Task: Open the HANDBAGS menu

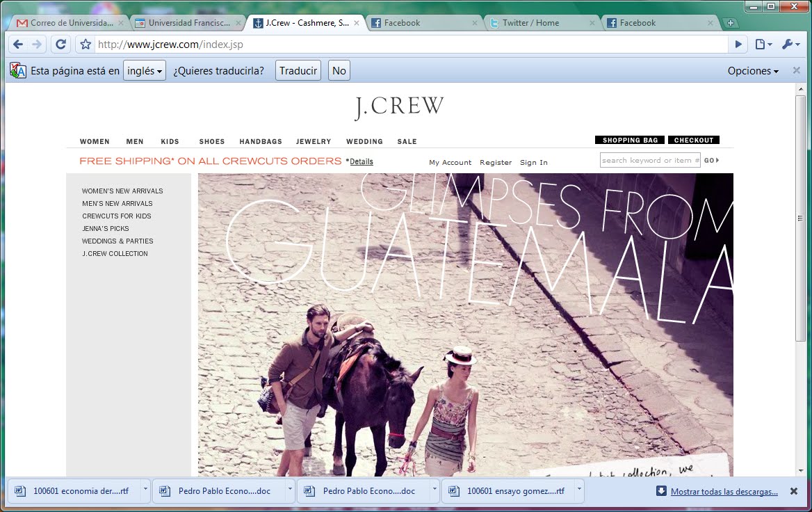Action: pyautogui.click(x=261, y=141)
